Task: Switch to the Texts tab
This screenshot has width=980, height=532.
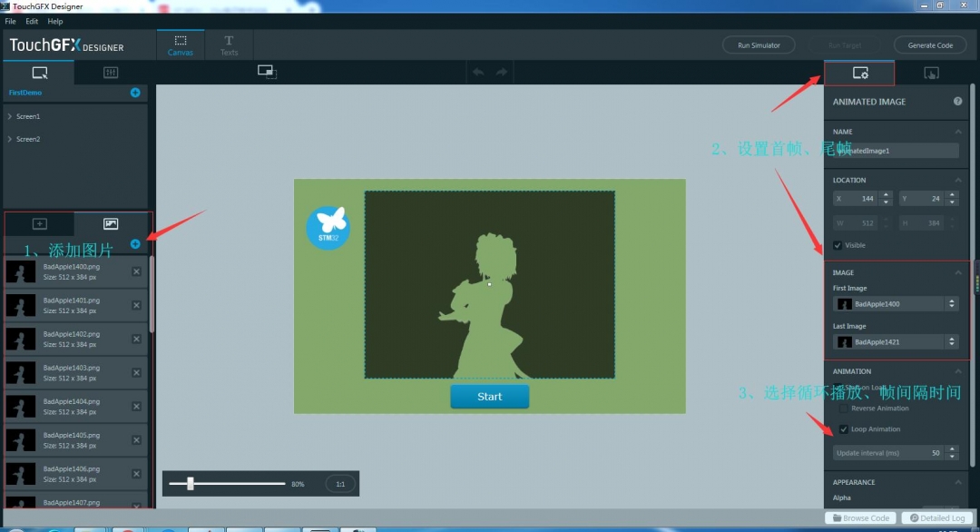Action: pos(229,45)
